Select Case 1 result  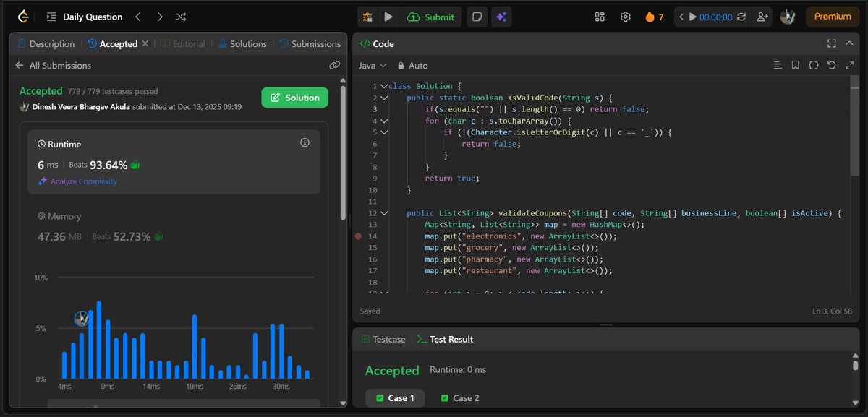click(394, 398)
